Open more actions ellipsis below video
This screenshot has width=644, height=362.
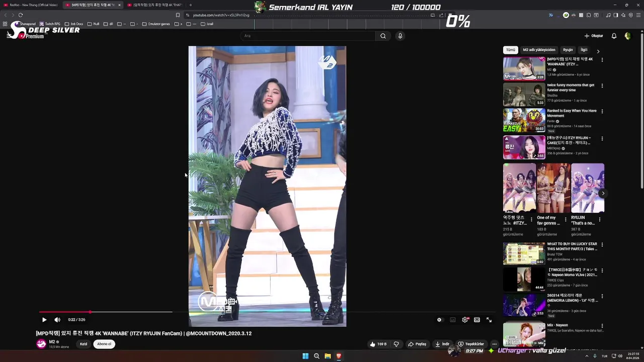[x=495, y=344]
